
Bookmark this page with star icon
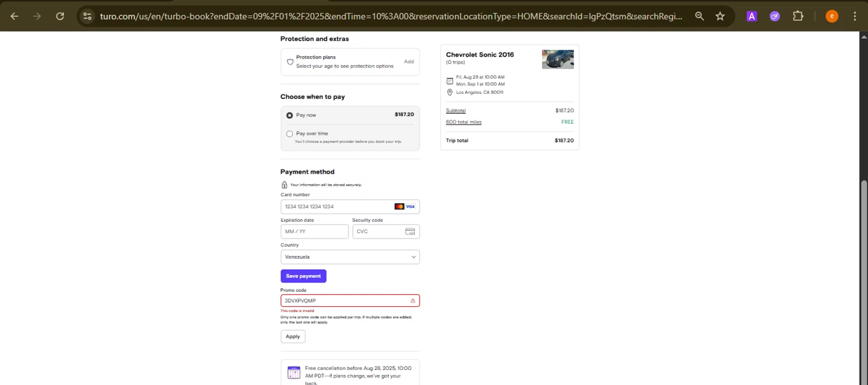click(720, 16)
